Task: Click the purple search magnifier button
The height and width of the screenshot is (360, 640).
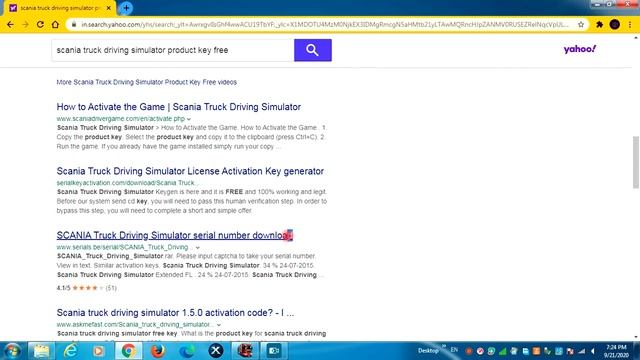Action: point(313,50)
